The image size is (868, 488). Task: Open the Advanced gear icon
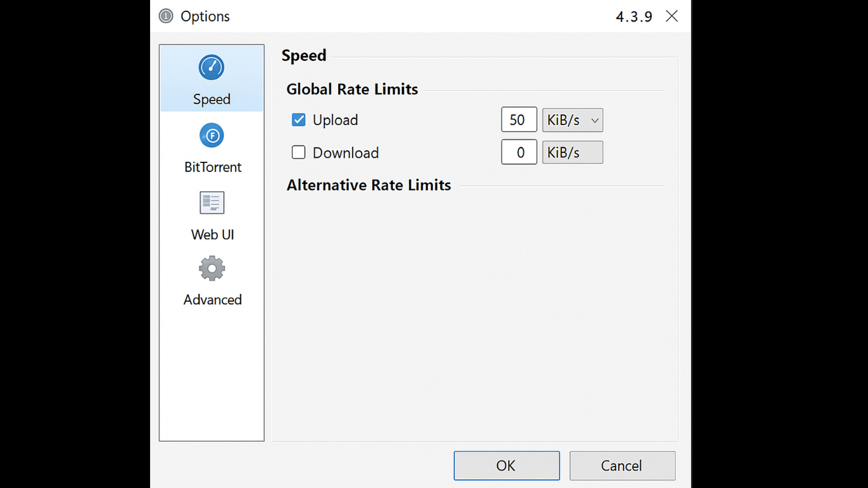click(212, 268)
